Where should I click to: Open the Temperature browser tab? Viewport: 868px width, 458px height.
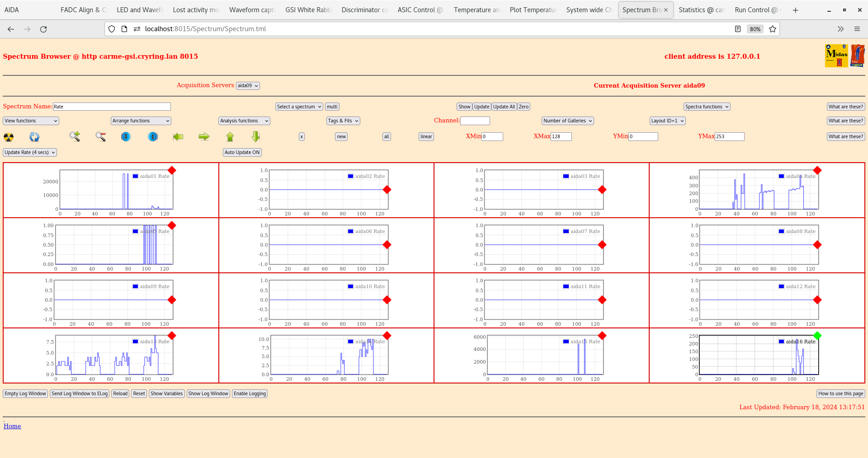tap(476, 10)
